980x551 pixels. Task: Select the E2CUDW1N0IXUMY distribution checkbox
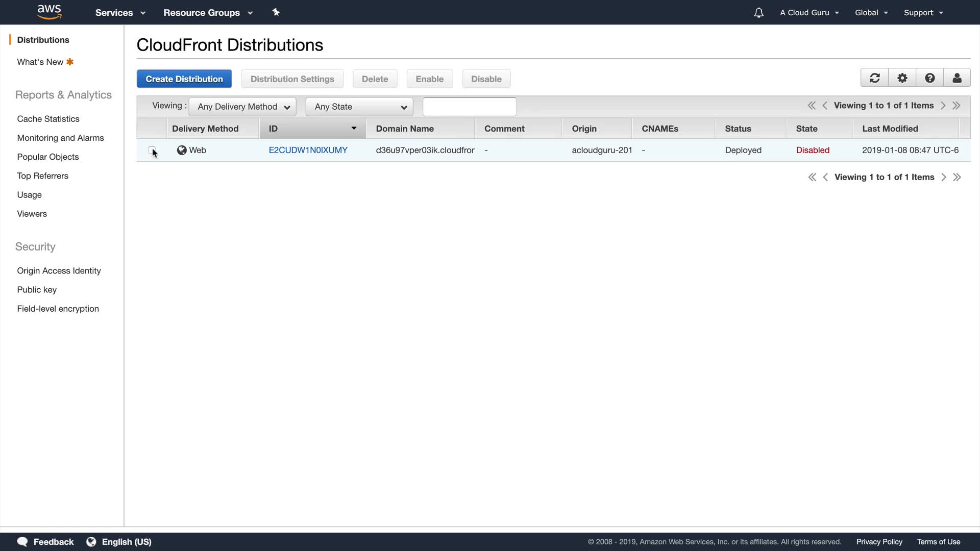click(152, 150)
